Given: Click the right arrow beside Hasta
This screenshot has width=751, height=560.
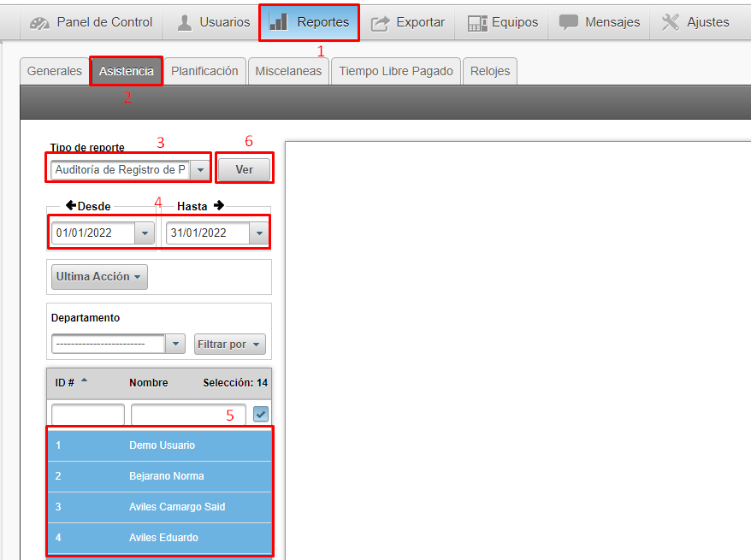Looking at the screenshot, I should click(x=219, y=206).
